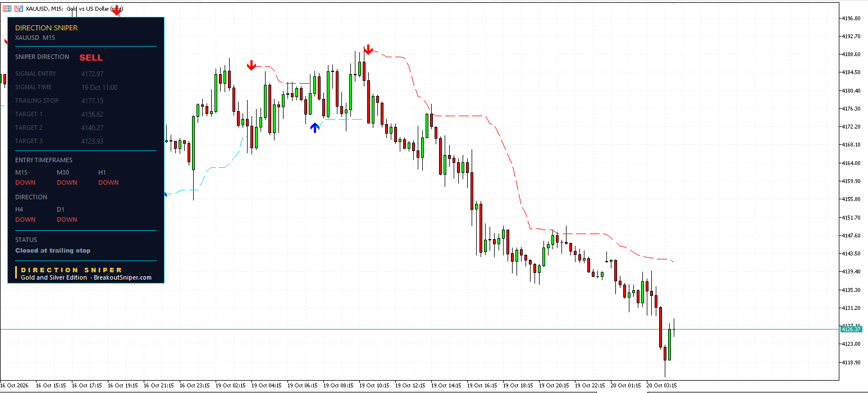Click the DOWN status under M15

pos(25,182)
